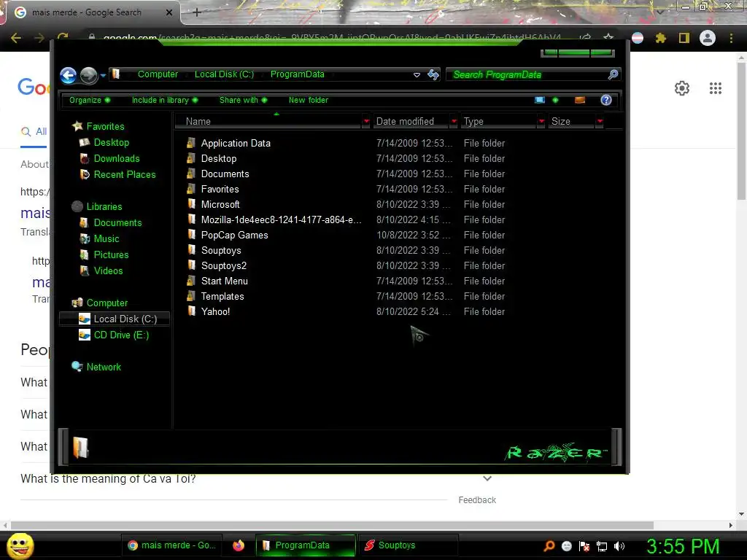Switch to Souptoys in the taskbar
Screen dimensions: 747x560
pos(408,545)
